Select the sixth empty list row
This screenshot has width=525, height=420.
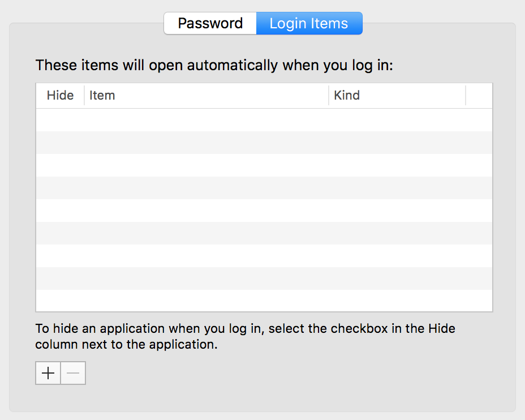click(264, 233)
